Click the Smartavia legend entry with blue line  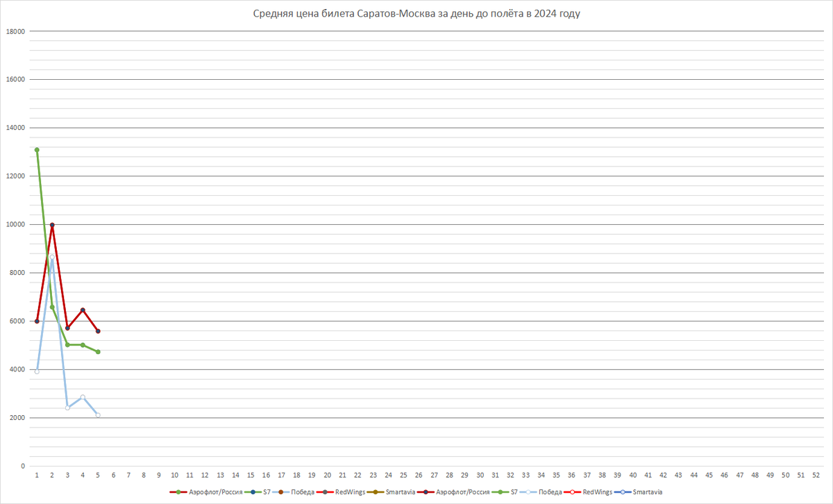click(x=639, y=492)
